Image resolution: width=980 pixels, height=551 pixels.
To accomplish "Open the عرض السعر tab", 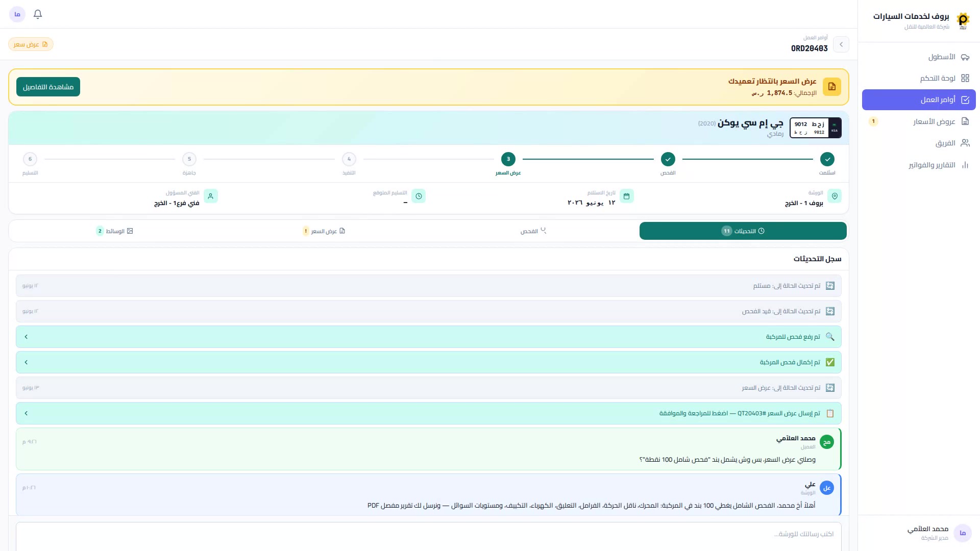I will [324, 231].
